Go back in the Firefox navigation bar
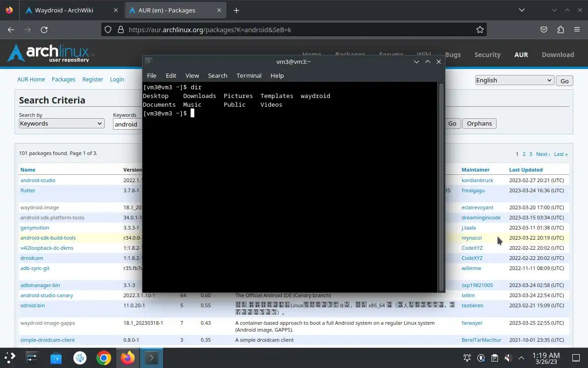Viewport: 588px width, 368px height. [x=11, y=29]
